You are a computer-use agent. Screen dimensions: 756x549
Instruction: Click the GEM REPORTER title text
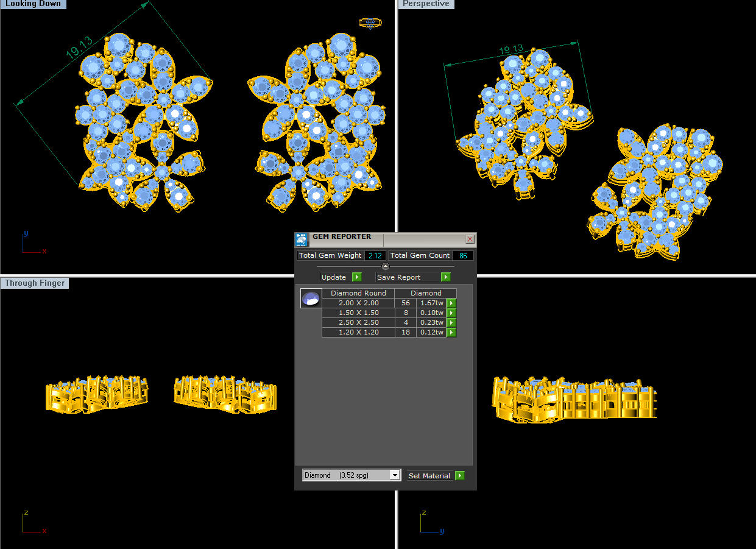point(342,236)
